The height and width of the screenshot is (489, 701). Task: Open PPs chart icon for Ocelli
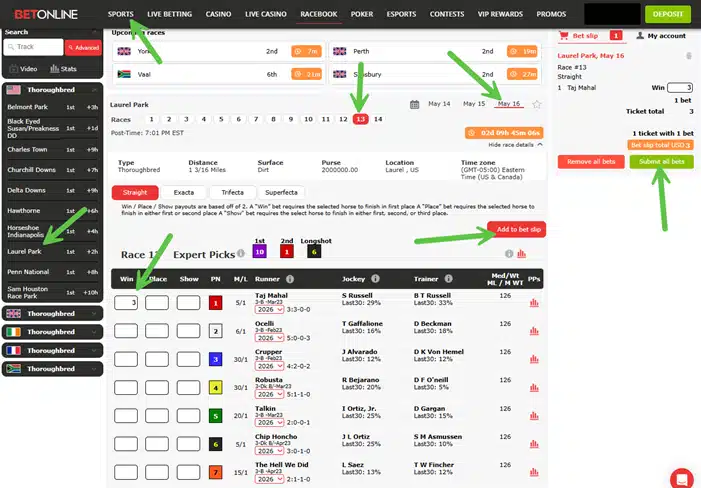click(534, 331)
